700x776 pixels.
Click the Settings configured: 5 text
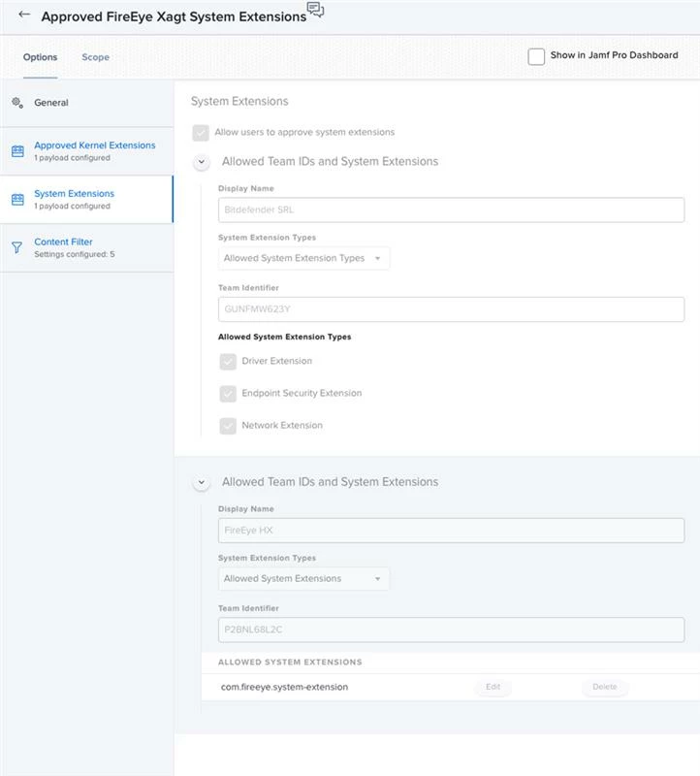[75, 254]
